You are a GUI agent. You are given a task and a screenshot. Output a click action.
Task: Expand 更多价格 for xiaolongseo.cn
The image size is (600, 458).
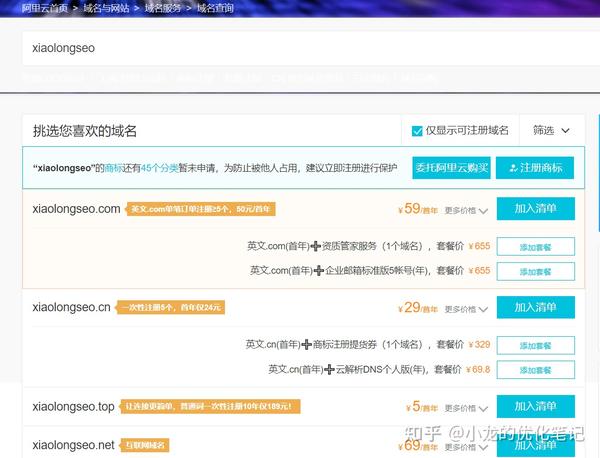click(x=466, y=309)
